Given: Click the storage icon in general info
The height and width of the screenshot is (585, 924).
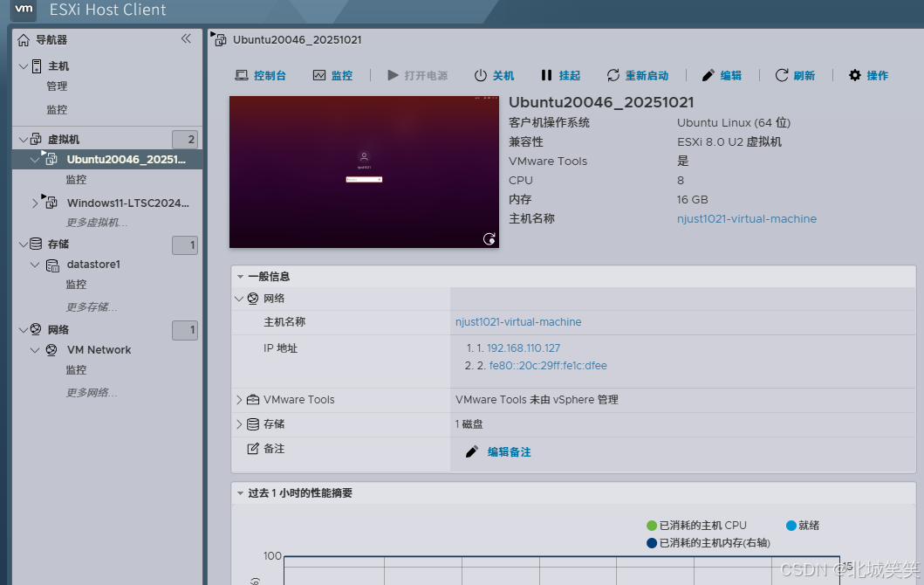Looking at the screenshot, I should (253, 424).
